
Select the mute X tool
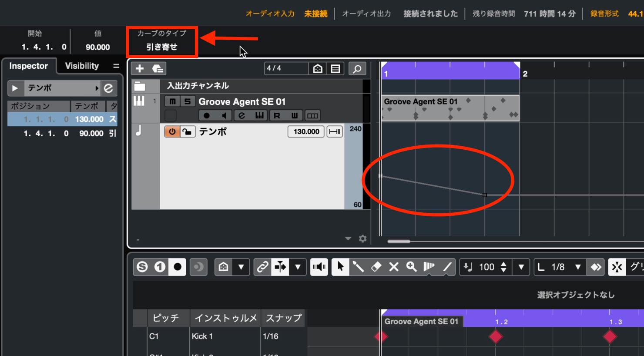pyautogui.click(x=394, y=267)
